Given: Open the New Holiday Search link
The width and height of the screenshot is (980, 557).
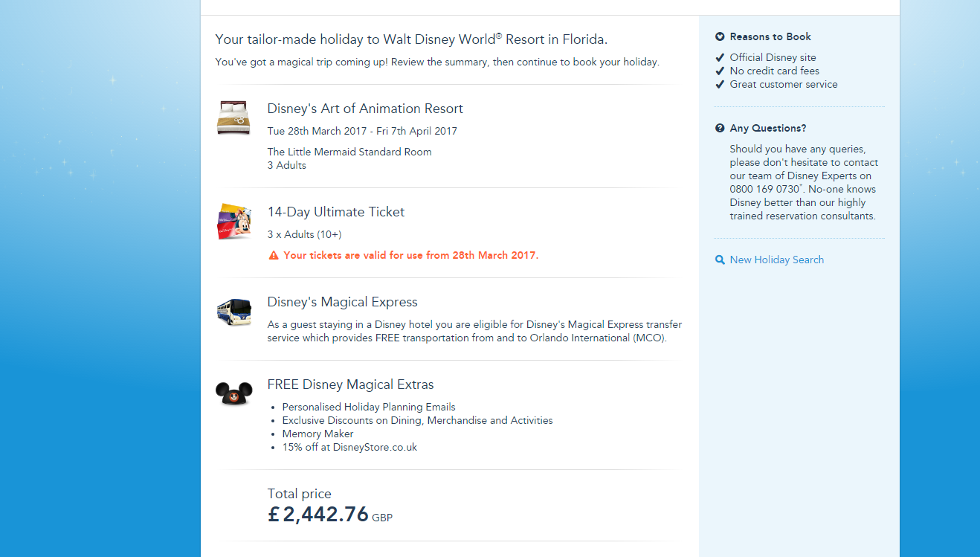Looking at the screenshot, I should click(x=776, y=260).
